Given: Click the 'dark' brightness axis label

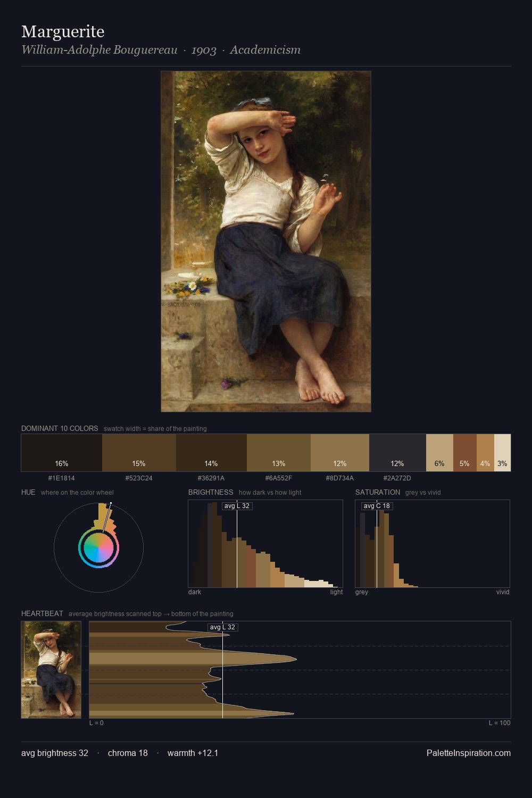Looking at the screenshot, I should coord(195,592).
